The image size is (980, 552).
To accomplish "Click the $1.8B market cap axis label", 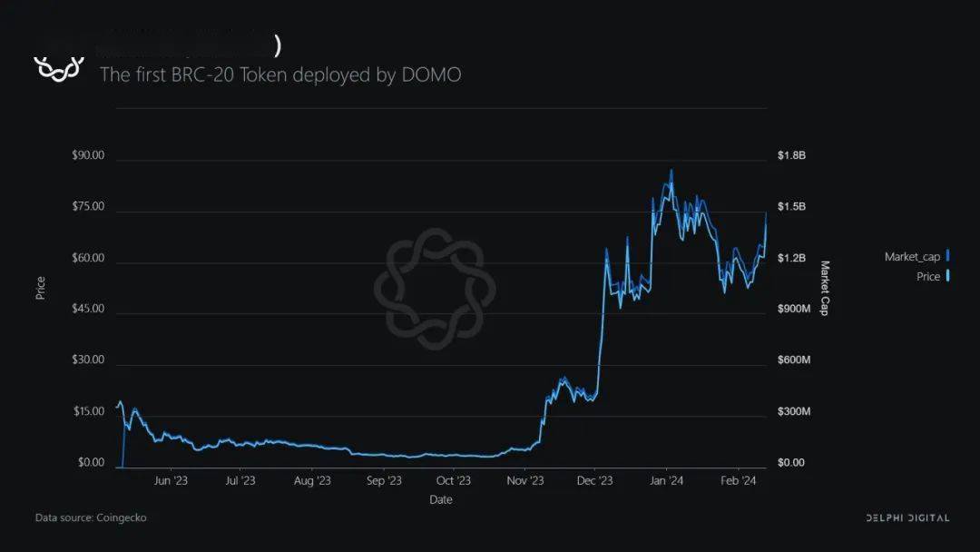I will (791, 155).
